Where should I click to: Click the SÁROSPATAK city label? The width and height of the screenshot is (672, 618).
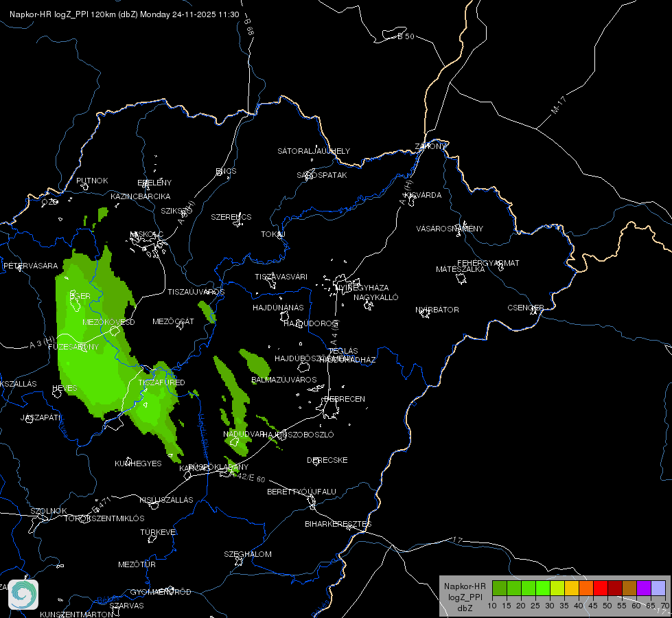tap(322, 175)
